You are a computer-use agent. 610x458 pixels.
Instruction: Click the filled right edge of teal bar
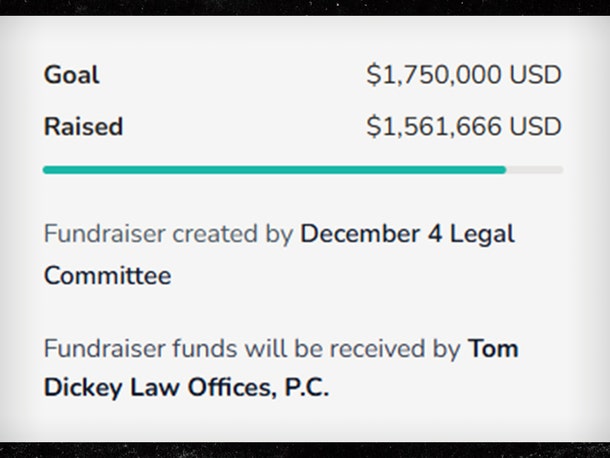click(503, 170)
